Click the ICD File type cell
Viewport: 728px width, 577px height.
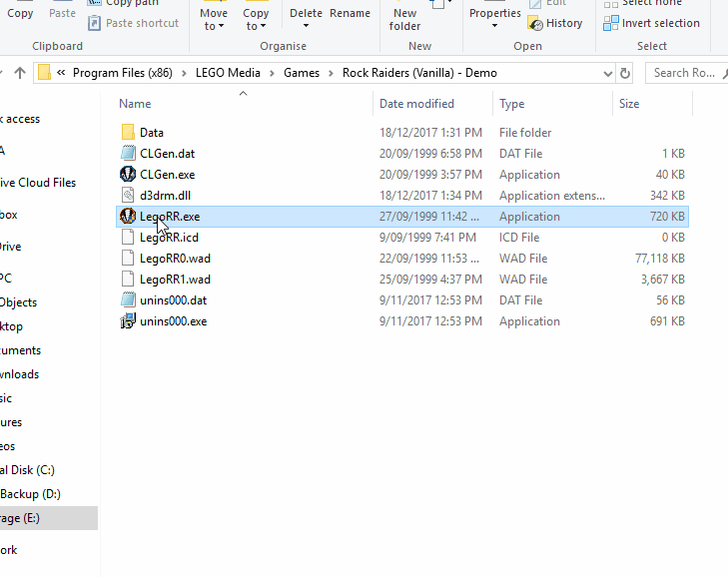tap(519, 238)
